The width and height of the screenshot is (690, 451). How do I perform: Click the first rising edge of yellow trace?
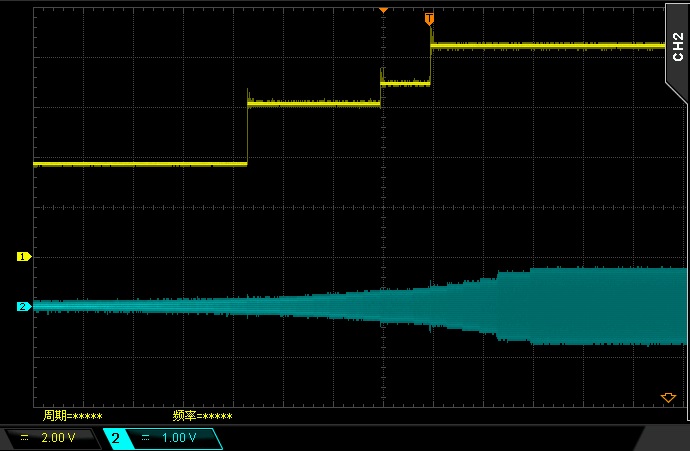point(247,132)
